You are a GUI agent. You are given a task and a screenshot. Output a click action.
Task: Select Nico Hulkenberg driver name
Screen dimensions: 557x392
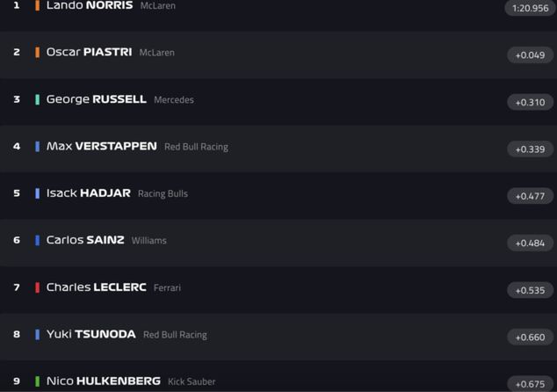[x=103, y=381]
